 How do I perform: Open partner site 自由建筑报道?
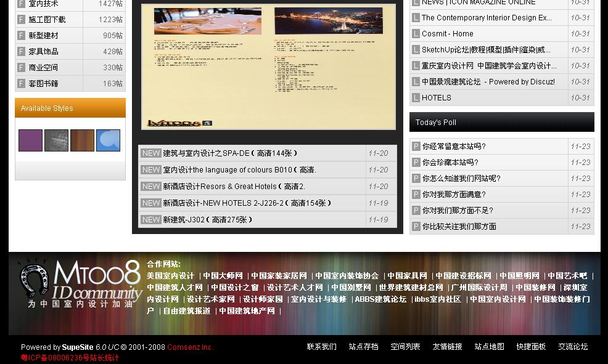click(x=187, y=310)
